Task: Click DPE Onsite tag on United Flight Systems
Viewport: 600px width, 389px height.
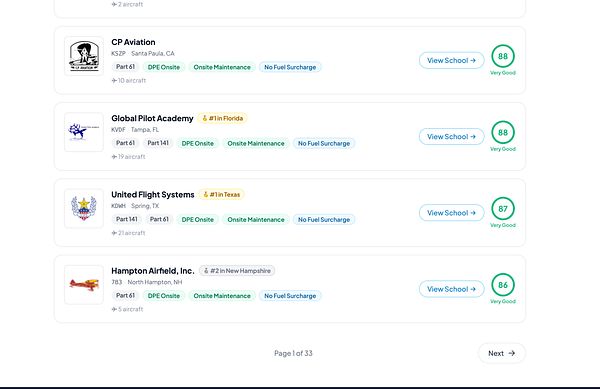Action: [197, 220]
